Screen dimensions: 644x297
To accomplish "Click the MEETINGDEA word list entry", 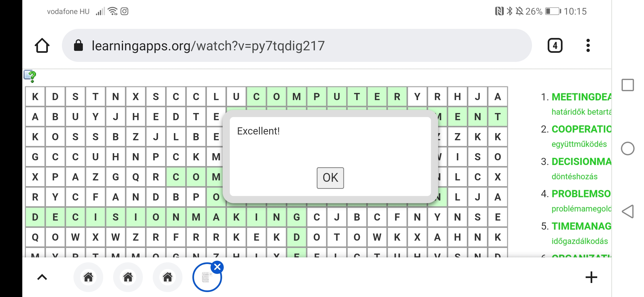I will pos(581,97).
